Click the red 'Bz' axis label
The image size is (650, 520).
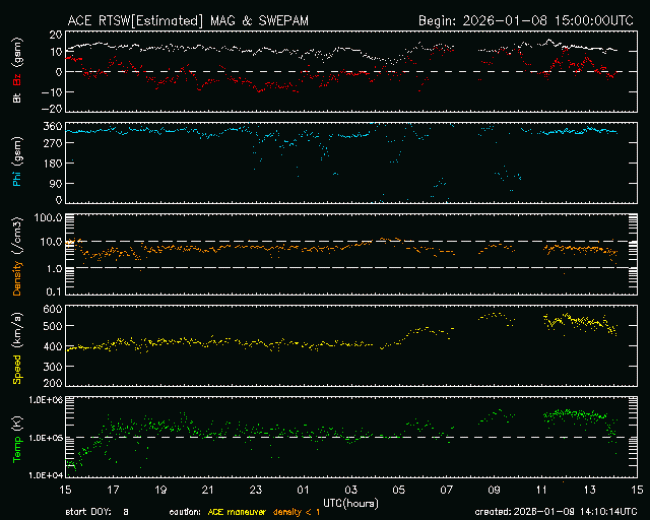17,80
